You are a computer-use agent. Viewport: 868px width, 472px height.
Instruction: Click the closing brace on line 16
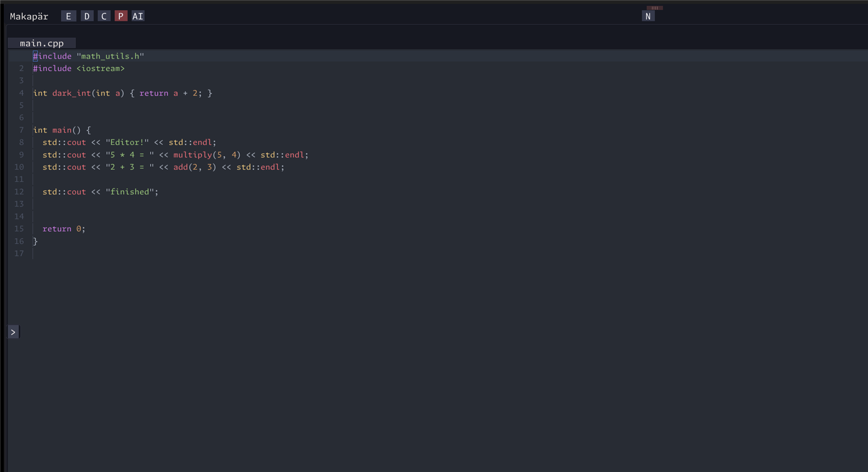[x=35, y=241]
